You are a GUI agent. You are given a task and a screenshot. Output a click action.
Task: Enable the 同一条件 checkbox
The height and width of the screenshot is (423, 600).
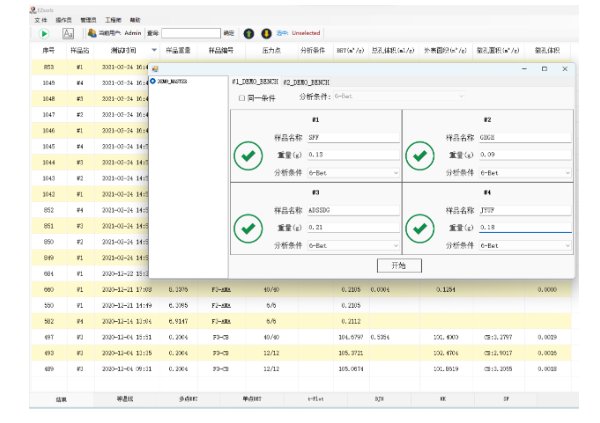[x=241, y=97]
